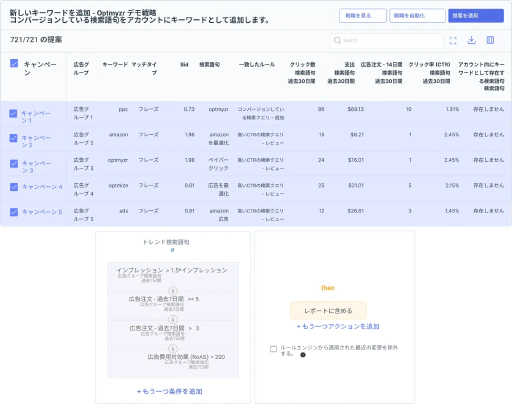Select the keyword cell 'optimize'

click(x=118, y=185)
